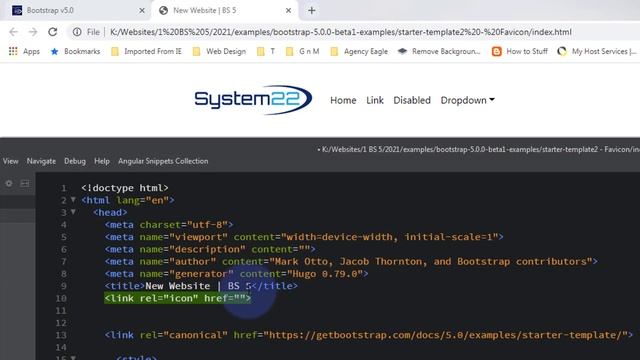This screenshot has height=360, width=640.
Task: Click the meta author line
Action: pos(351,261)
